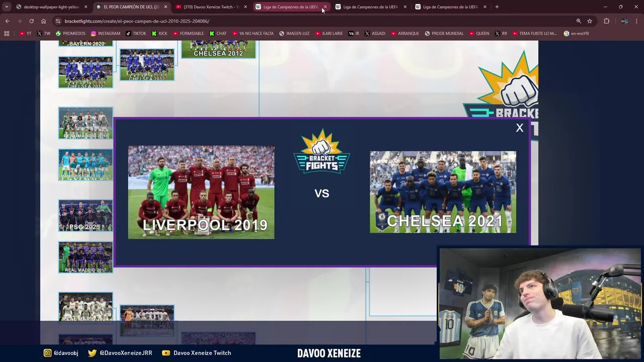Image resolution: width=644 pixels, height=362 pixels.
Task: Close the desktop-wallpaper-light-yellow tab
Action: [86, 7]
